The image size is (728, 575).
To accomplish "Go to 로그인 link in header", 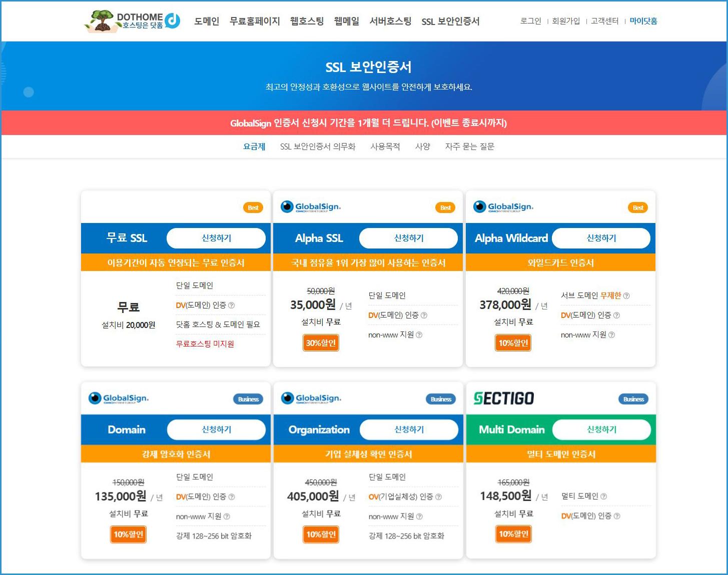I will pos(530,21).
